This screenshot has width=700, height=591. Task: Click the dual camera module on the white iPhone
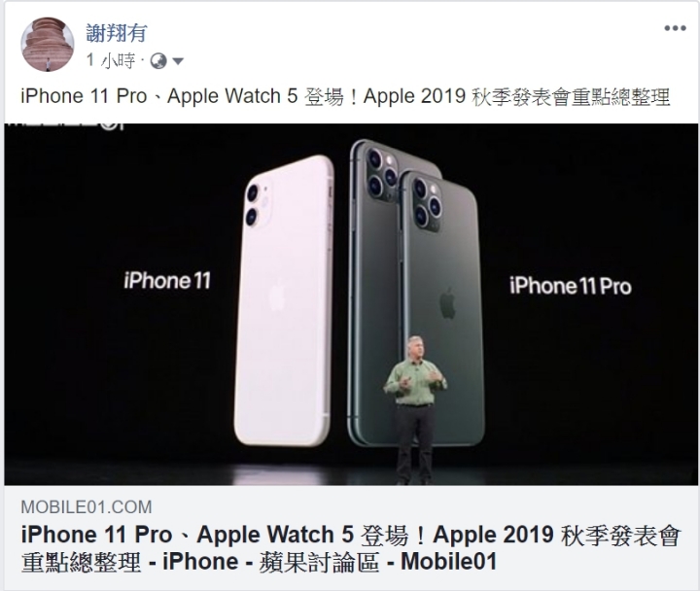pyautogui.click(x=257, y=204)
